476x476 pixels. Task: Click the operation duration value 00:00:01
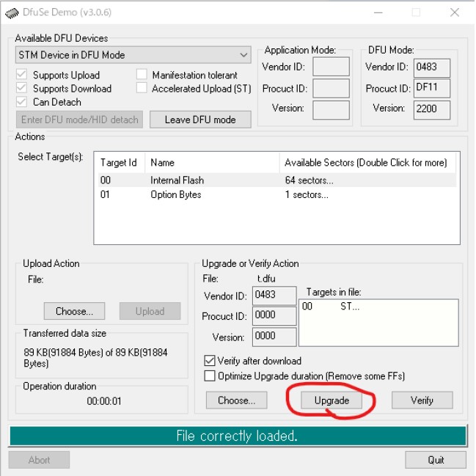104,401
